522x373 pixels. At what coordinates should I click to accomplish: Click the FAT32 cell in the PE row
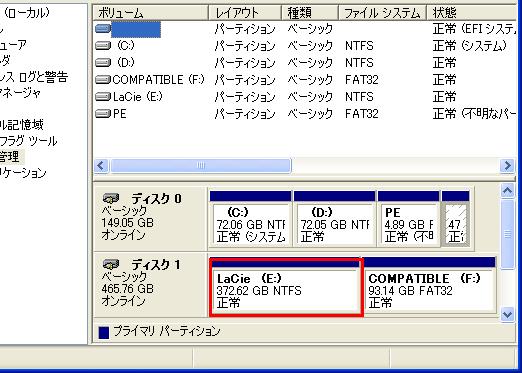click(362, 114)
